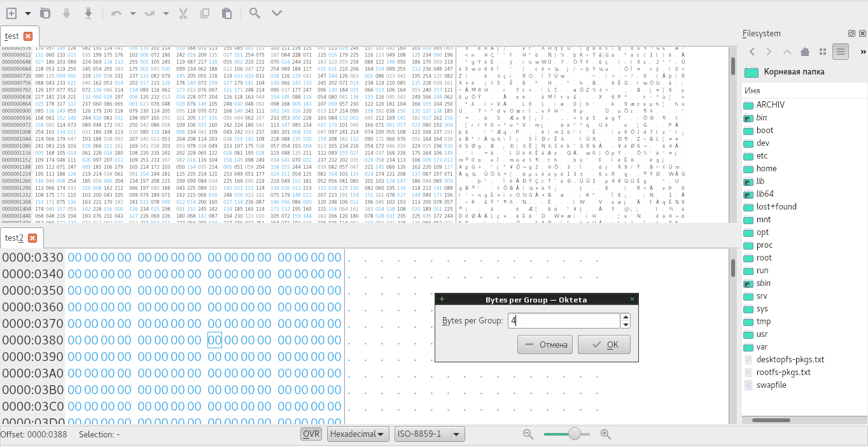Go back in the Filesystem panel
The width and height of the screenshot is (868, 447).
tap(752, 52)
